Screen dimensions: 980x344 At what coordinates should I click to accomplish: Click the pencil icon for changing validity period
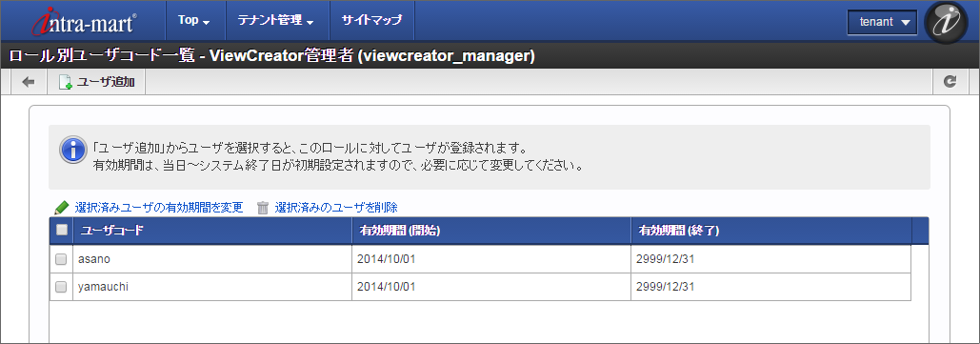[x=61, y=208]
